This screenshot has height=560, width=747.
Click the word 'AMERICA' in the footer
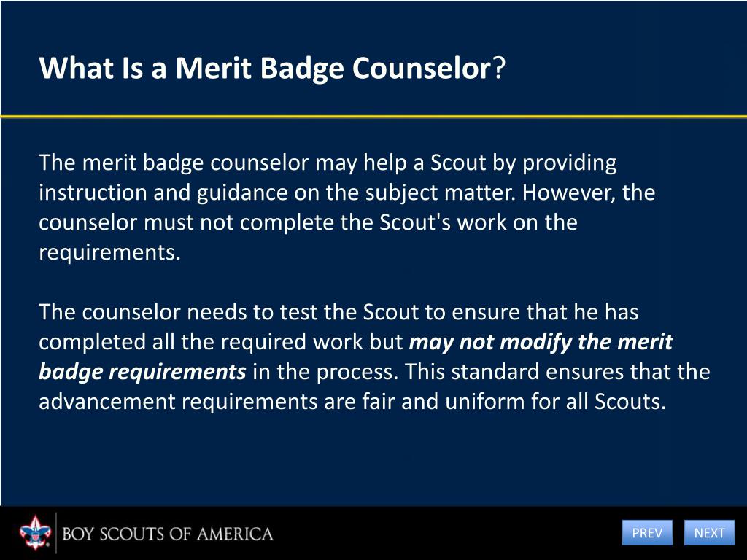[235, 534]
